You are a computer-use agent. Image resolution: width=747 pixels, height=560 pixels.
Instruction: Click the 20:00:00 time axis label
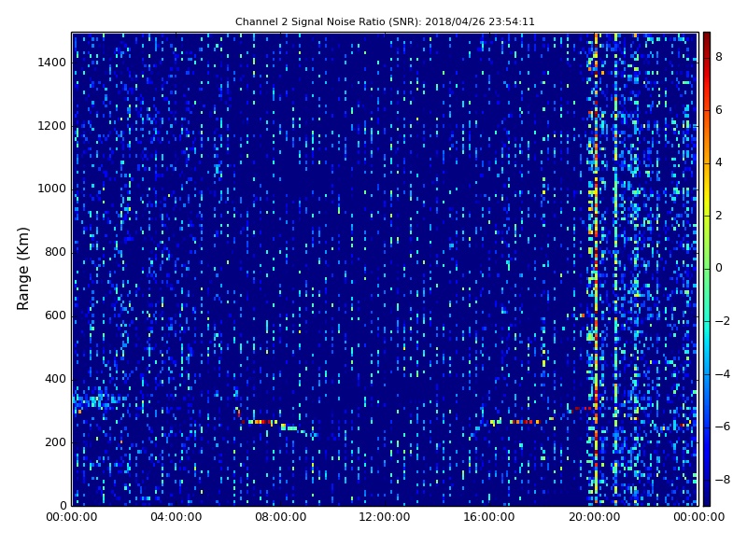point(594,517)
